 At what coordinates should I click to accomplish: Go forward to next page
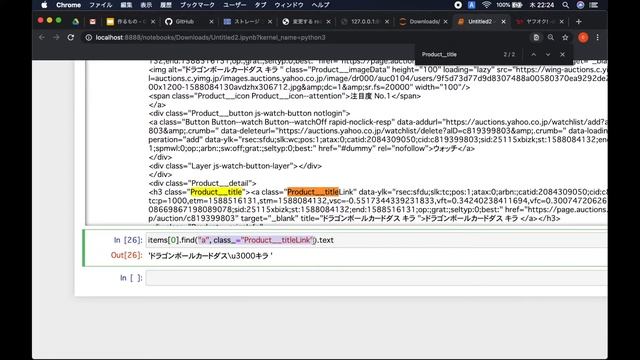(56, 37)
